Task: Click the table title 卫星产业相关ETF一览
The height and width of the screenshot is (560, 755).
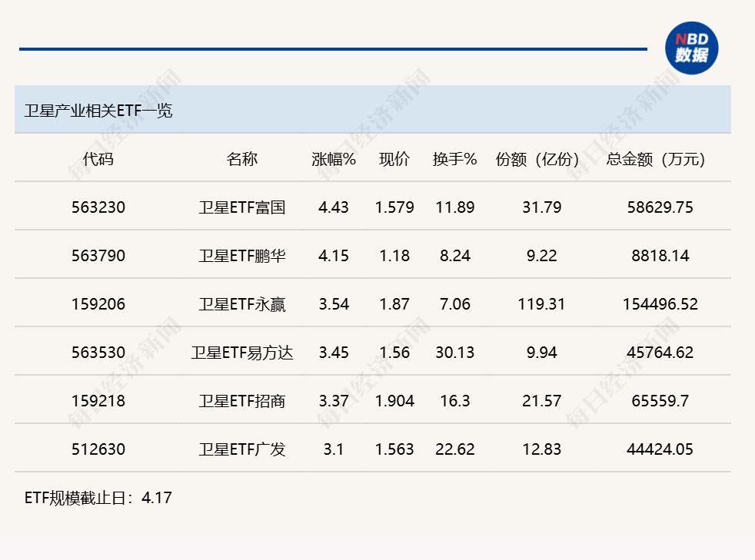Action: [x=96, y=109]
